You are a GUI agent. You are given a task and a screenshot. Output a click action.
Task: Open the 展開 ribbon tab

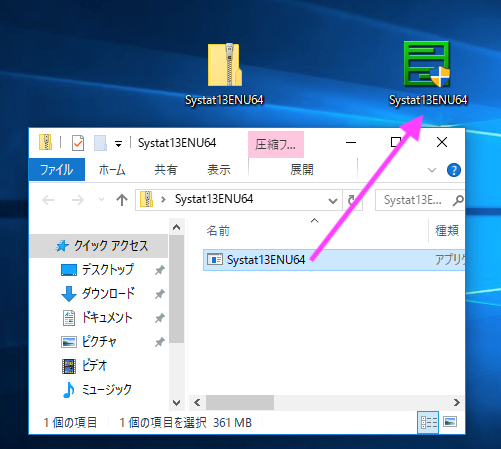pos(302,170)
